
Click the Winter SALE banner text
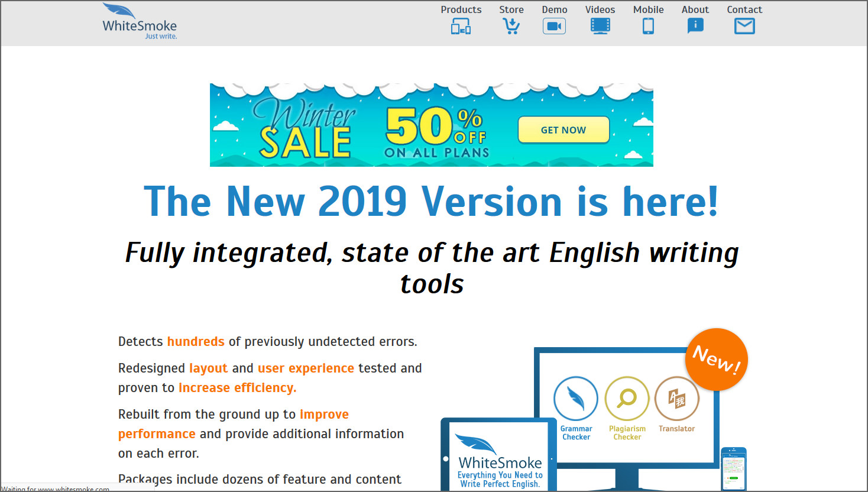coord(305,128)
